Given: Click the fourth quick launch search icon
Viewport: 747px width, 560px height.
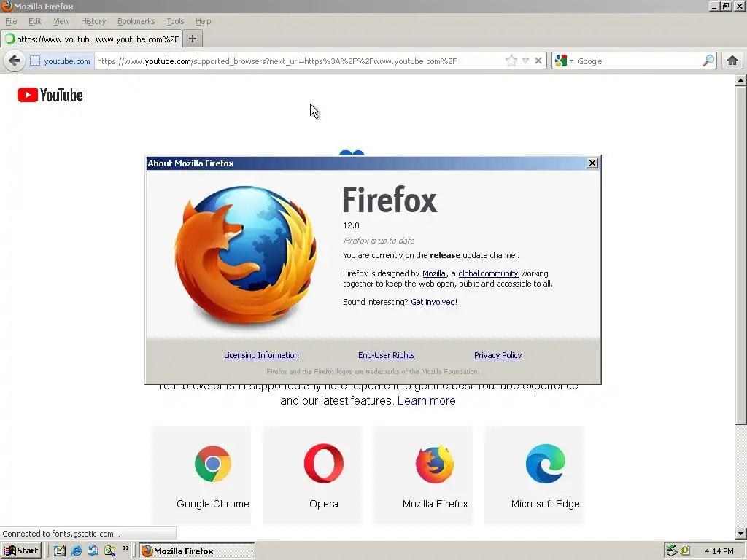Looking at the screenshot, I should point(110,551).
